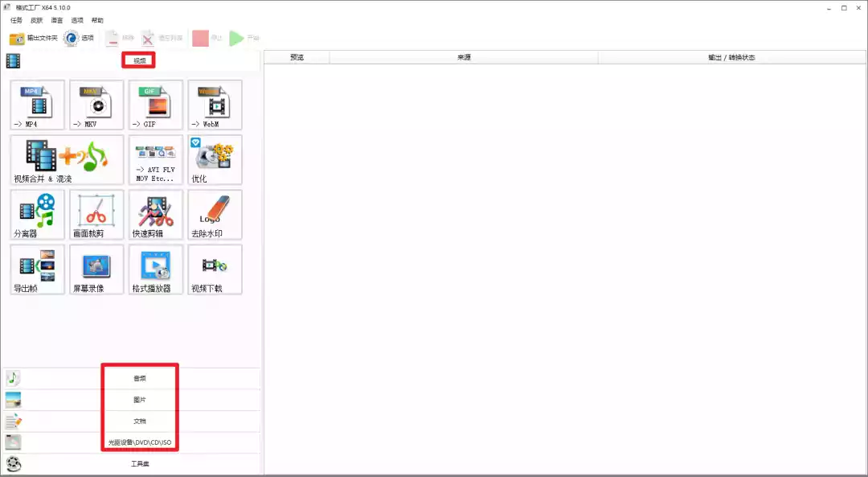This screenshot has width=868, height=477.
Task: Choose the -> GIF conversion tile
Action: tap(156, 105)
